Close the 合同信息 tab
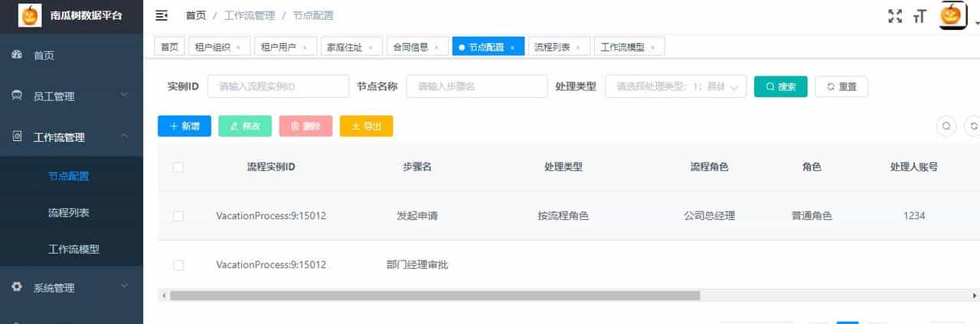This screenshot has width=980, height=324. [436, 47]
